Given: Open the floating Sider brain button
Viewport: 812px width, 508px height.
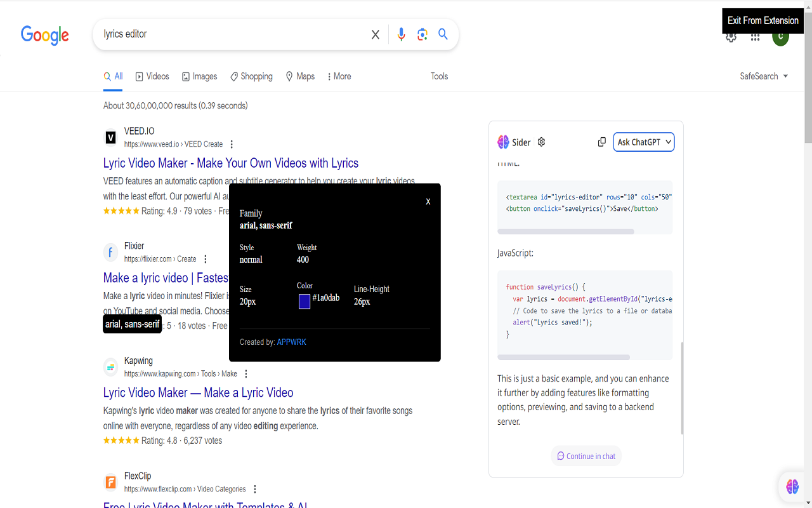Looking at the screenshot, I should 792,487.
